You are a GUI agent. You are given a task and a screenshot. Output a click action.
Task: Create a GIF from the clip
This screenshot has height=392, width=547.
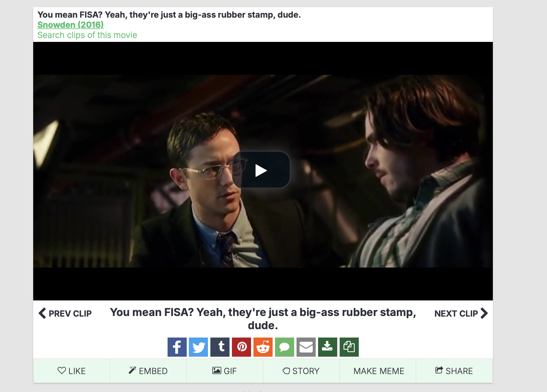[x=225, y=371]
